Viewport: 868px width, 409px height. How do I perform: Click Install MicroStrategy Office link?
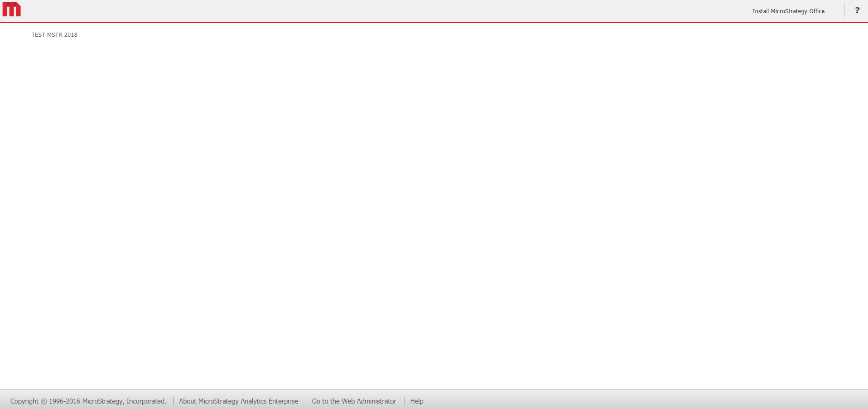[788, 11]
